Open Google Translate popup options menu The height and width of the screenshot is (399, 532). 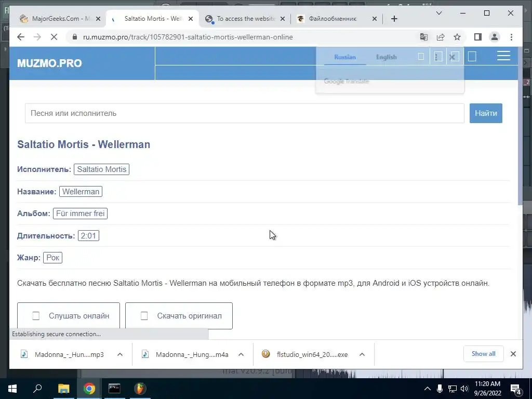tap(437, 57)
